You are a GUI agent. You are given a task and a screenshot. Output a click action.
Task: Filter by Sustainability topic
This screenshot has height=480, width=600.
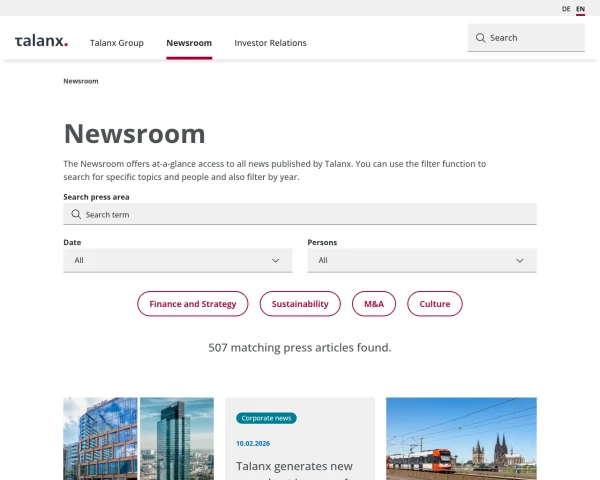click(x=300, y=304)
